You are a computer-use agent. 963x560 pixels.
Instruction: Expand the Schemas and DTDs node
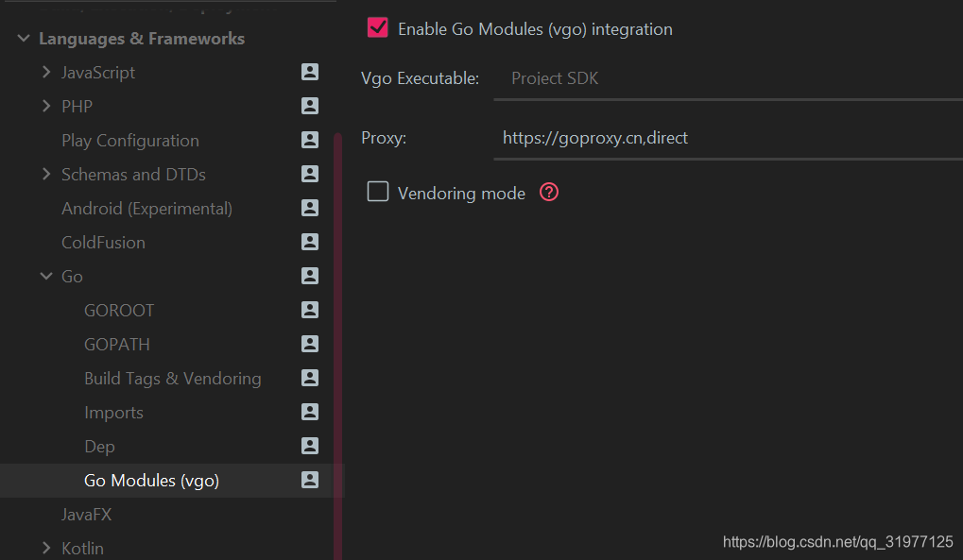(46, 174)
